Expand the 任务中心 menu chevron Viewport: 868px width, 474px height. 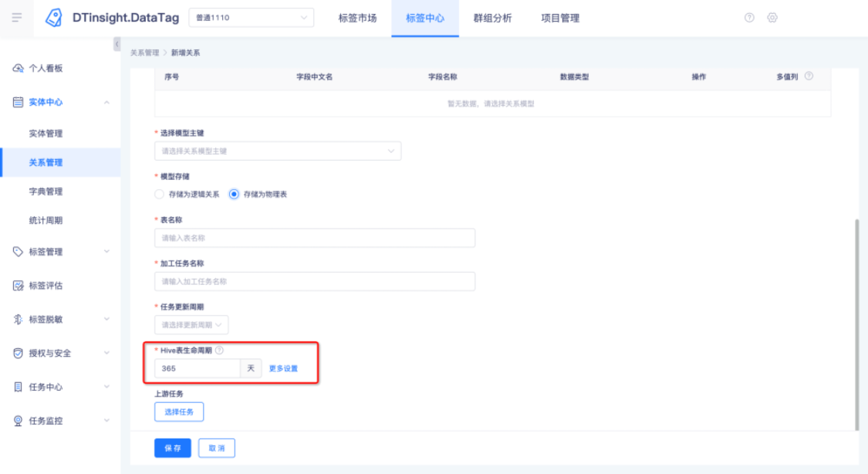click(x=106, y=387)
